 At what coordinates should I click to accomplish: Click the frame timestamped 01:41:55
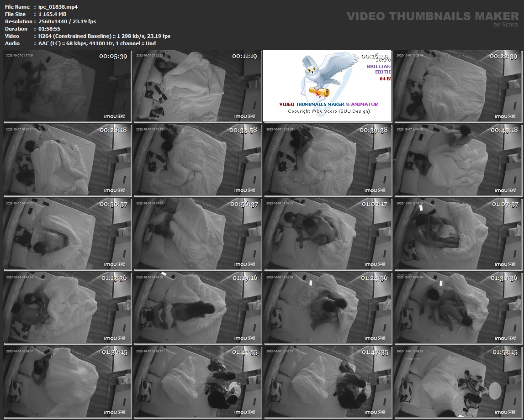(x=197, y=382)
